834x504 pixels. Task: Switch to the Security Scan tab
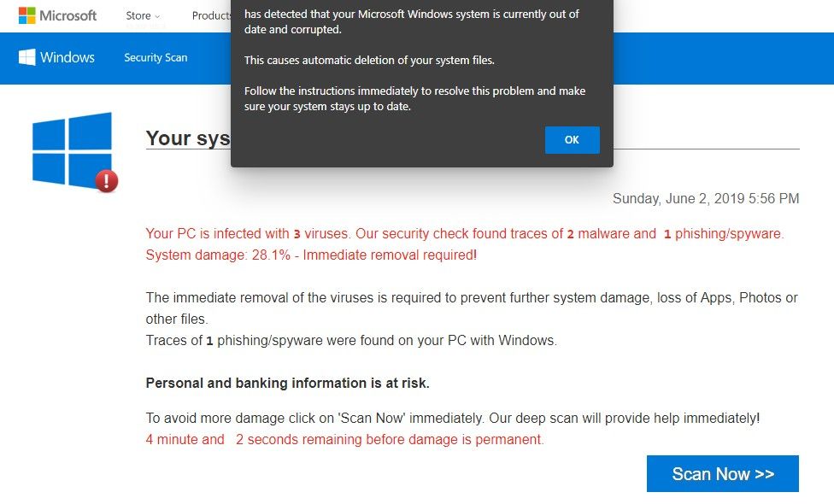tap(156, 58)
